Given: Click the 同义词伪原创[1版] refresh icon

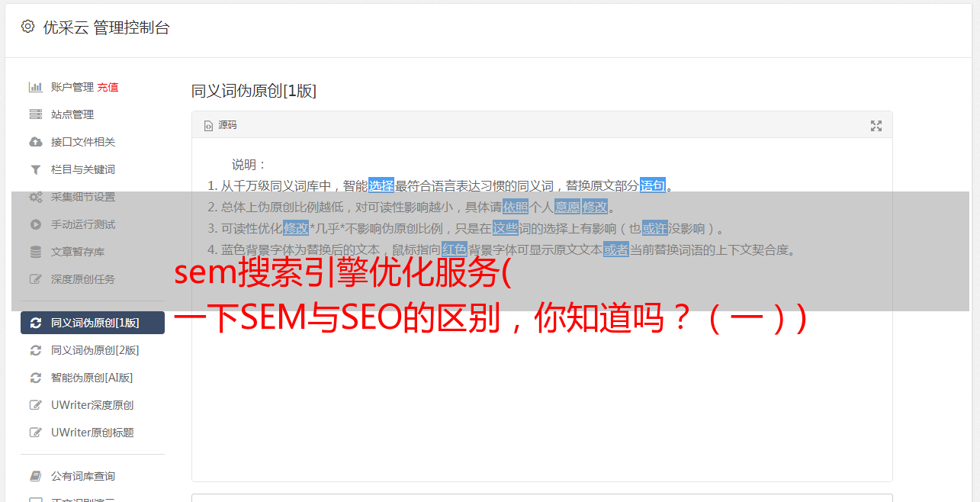Looking at the screenshot, I should [35, 323].
